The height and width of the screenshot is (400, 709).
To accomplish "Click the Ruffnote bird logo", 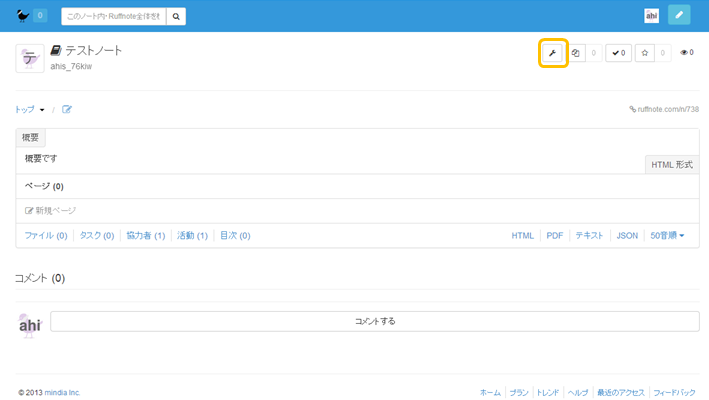I will [23, 16].
